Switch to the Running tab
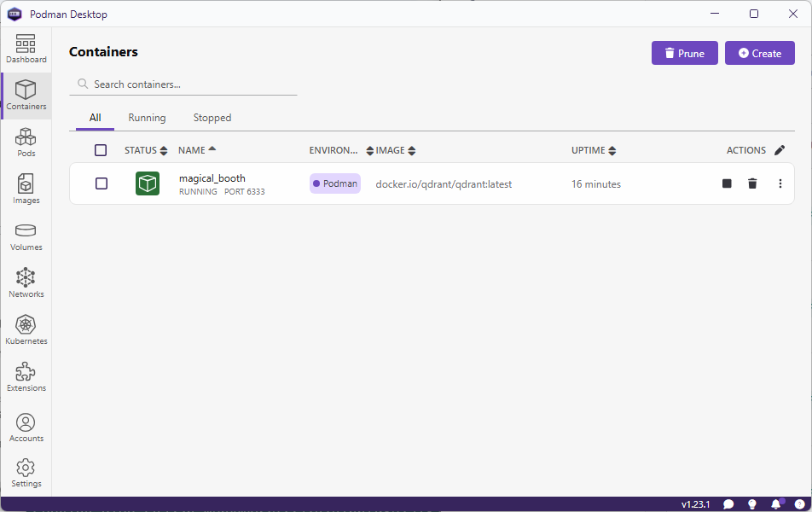 [147, 117]
